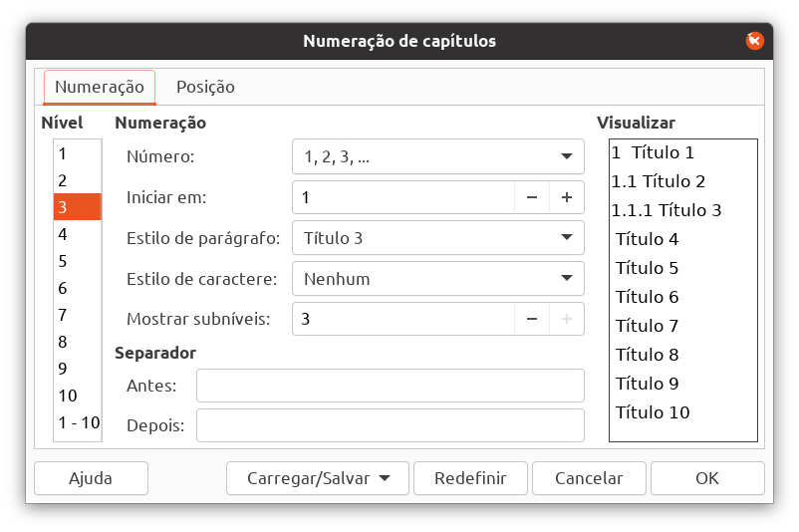Select level 1 in Nível list
The width and height of the screenshot is (799, 532).
[x=78, y=153]
